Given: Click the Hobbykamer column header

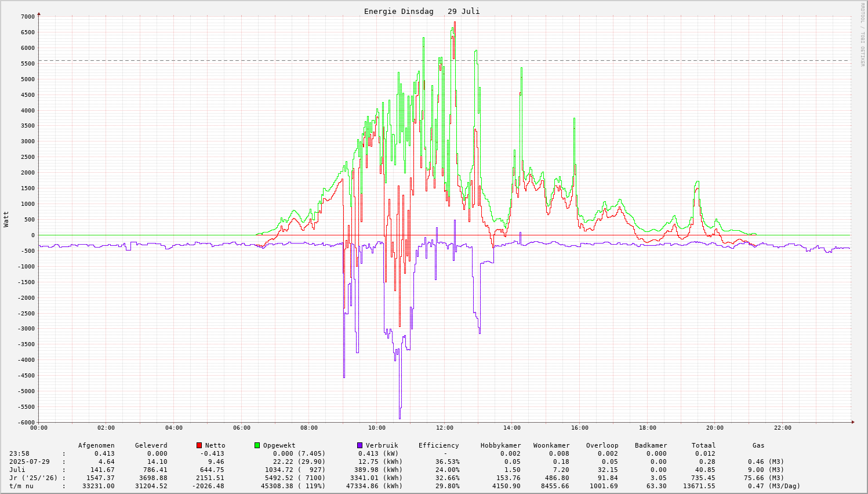Looking at the screenshot, I should coord(500,445).
